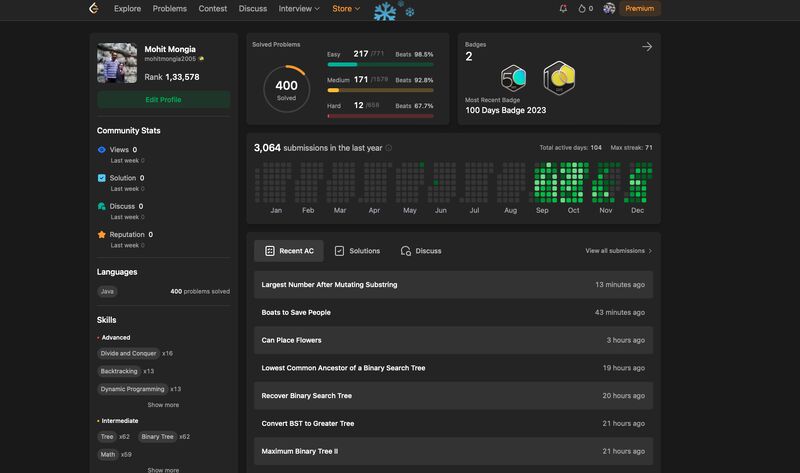Open the Problems page from navbar

point(170,9)
